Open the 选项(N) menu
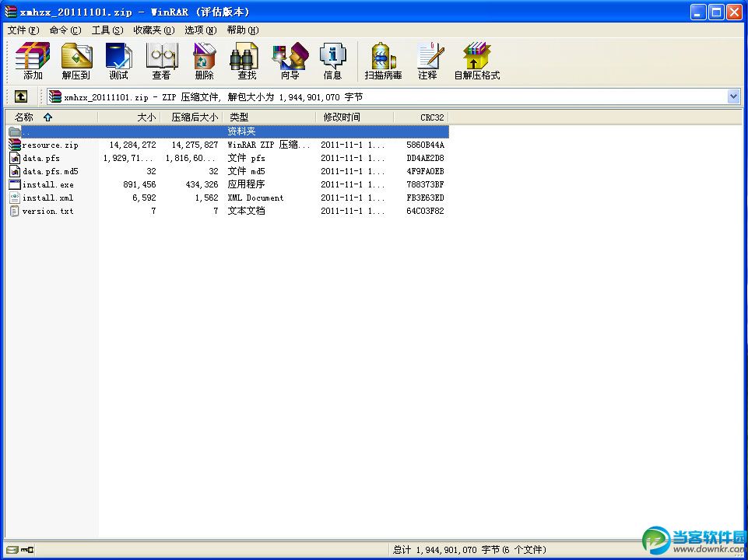Screen dimensions: 748x560 point(200,30)
